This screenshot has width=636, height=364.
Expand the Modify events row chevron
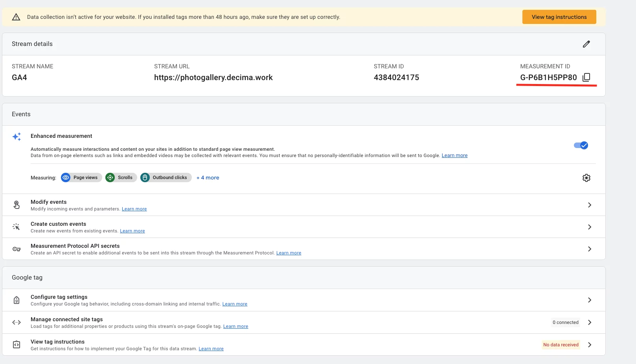pos(589,205)
